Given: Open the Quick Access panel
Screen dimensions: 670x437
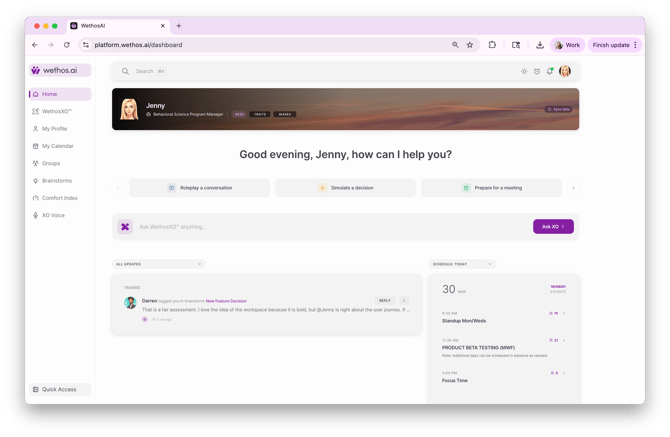Looking at the screenshot, I should point(60,389).
